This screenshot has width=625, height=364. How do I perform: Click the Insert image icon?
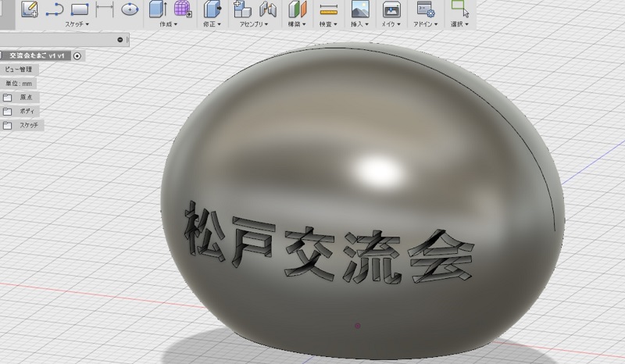pyautogui.click(x=360, y=9)
